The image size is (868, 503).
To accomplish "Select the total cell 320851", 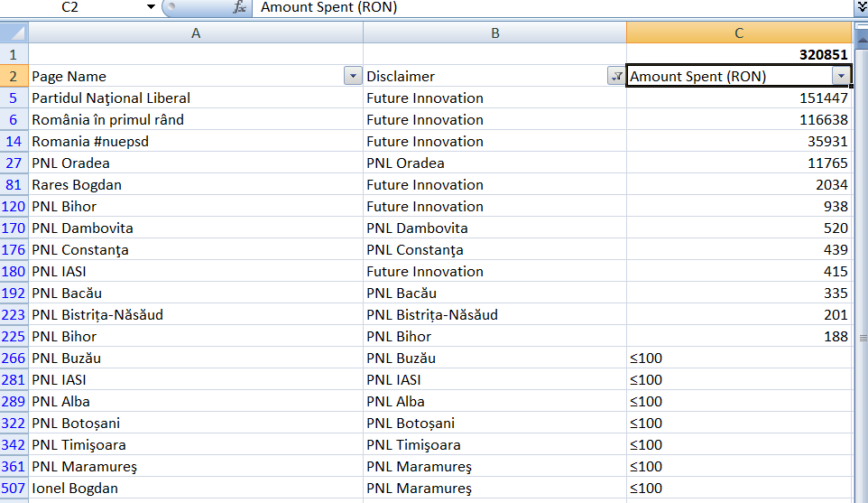I will point(739,54).
